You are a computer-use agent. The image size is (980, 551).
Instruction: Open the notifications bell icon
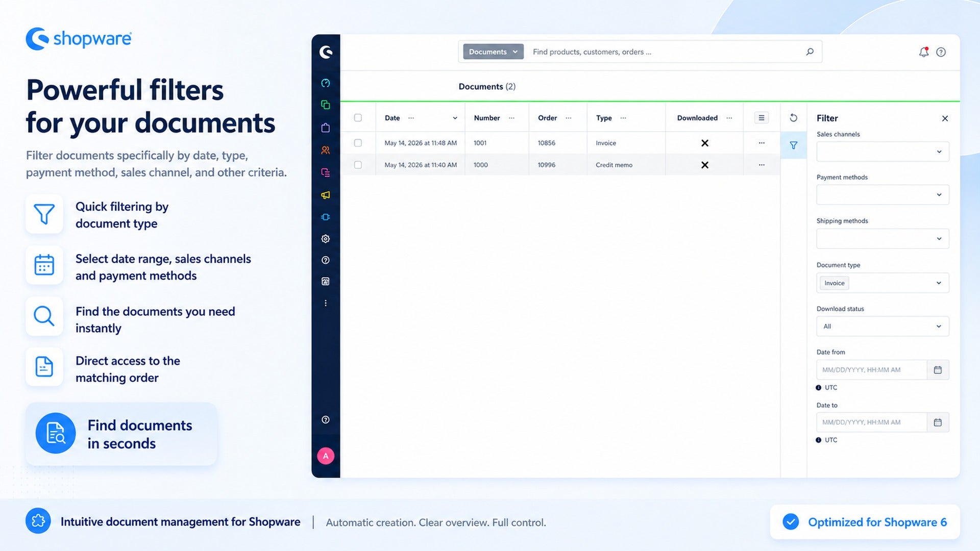pos(924,52)
